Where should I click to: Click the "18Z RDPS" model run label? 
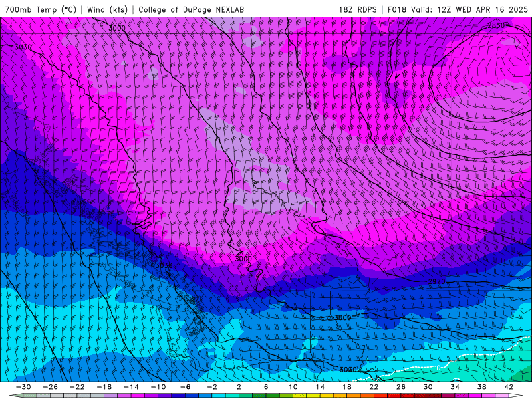pos(358,9)
